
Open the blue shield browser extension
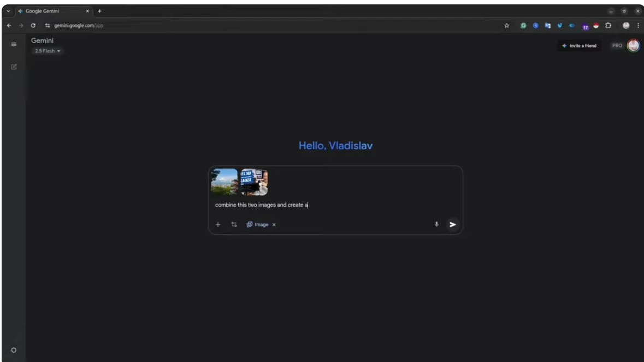(559, 26)
